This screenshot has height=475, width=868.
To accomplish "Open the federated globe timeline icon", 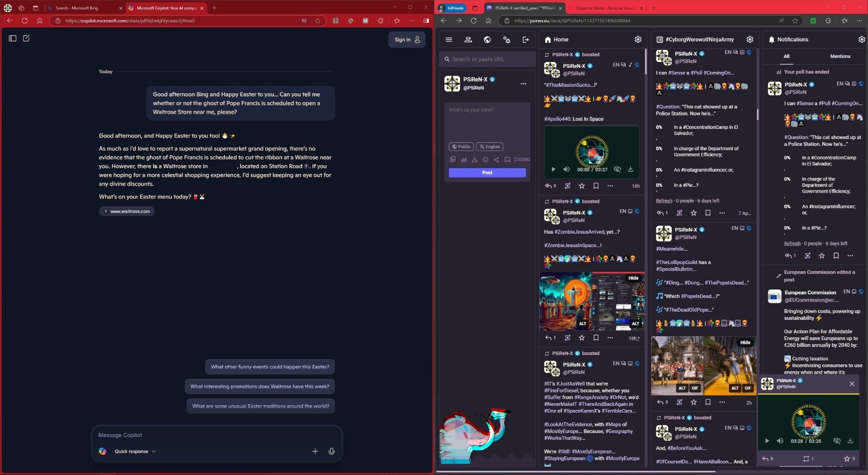I will point(487,40).
